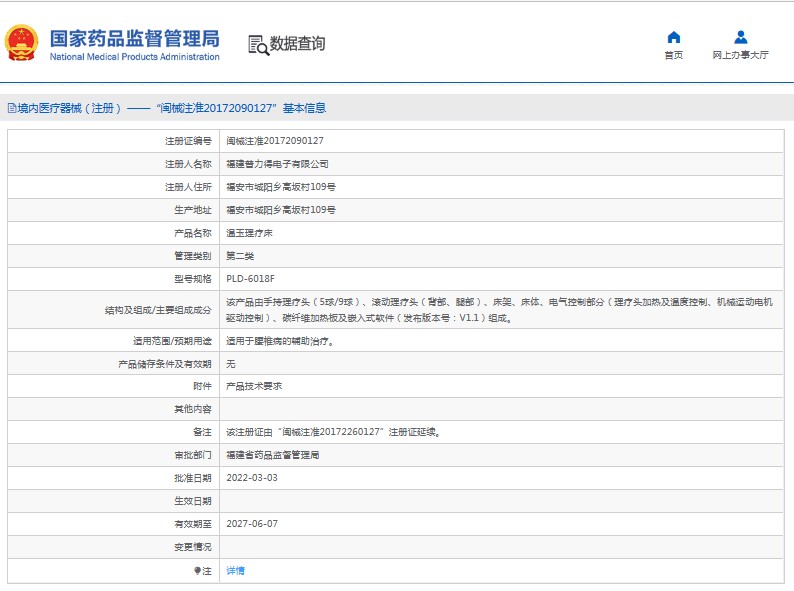Viewport: 794px width, 591px height.
Task: Open the 首页 home icon
Action: tap(673, 37)
